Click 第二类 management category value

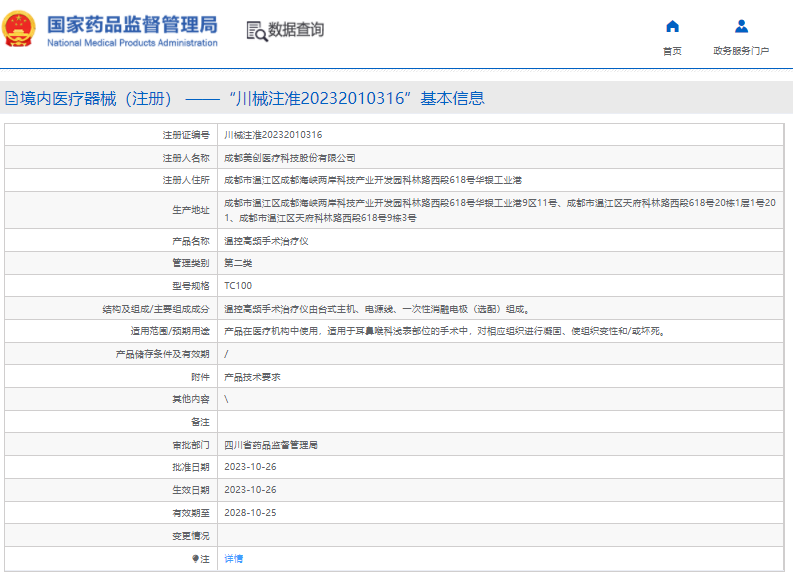coord(238,263)
